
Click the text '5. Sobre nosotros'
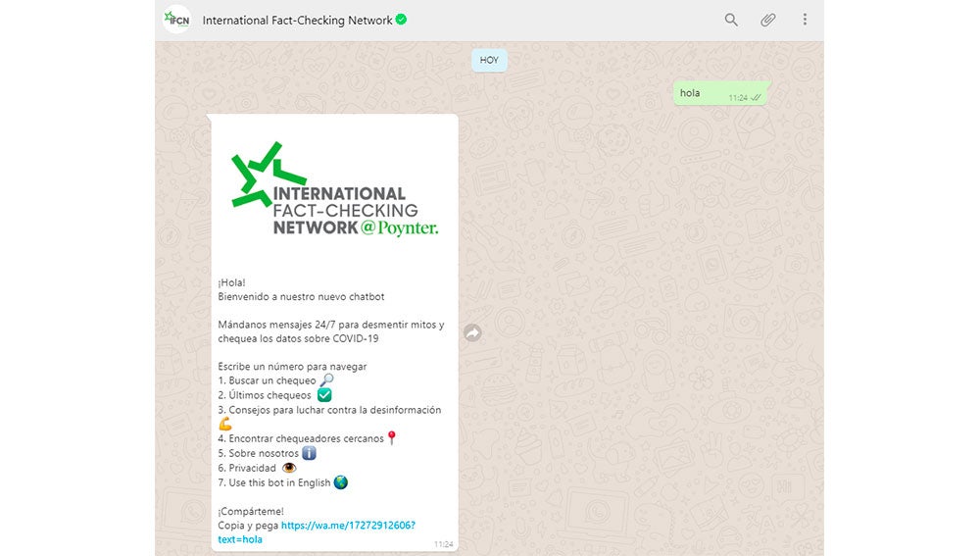point(258,453)
